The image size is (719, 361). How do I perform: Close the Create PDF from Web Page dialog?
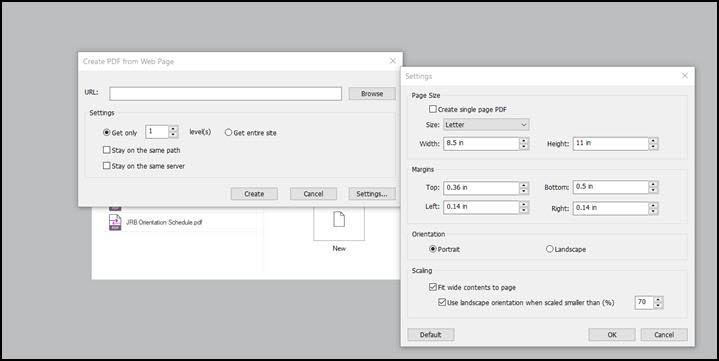(x=393, y=61)
